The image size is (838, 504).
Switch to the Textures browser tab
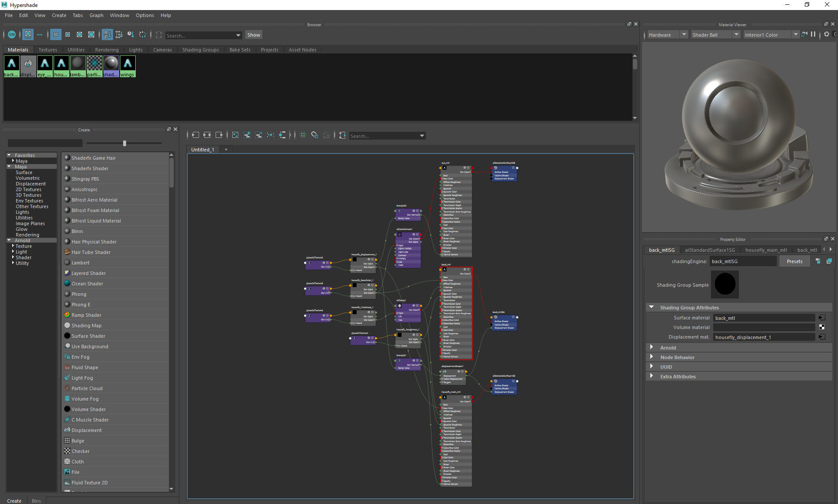pyautogui.click(x=48, y=50)
